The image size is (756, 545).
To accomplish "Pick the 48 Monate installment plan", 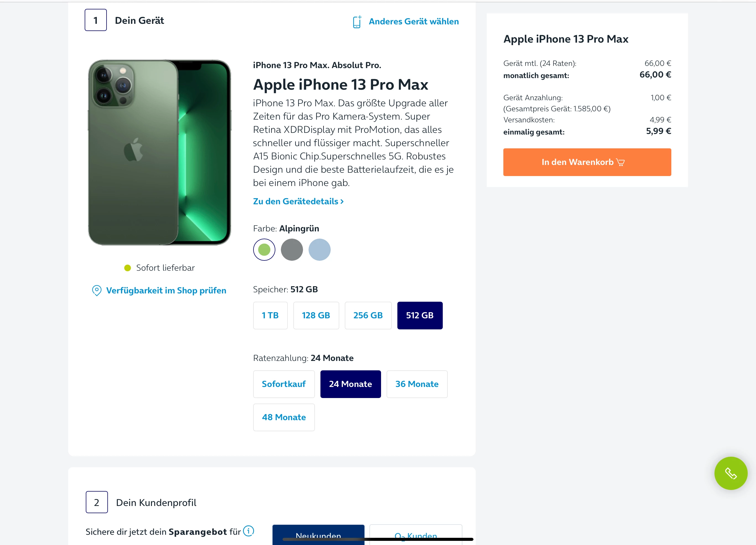I will [x=284, y=417].
